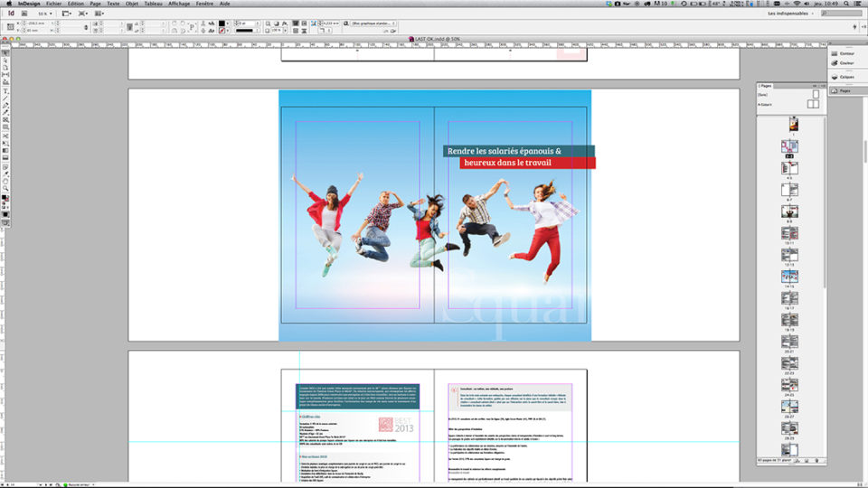Open the Affichage menu

point(179,4)
